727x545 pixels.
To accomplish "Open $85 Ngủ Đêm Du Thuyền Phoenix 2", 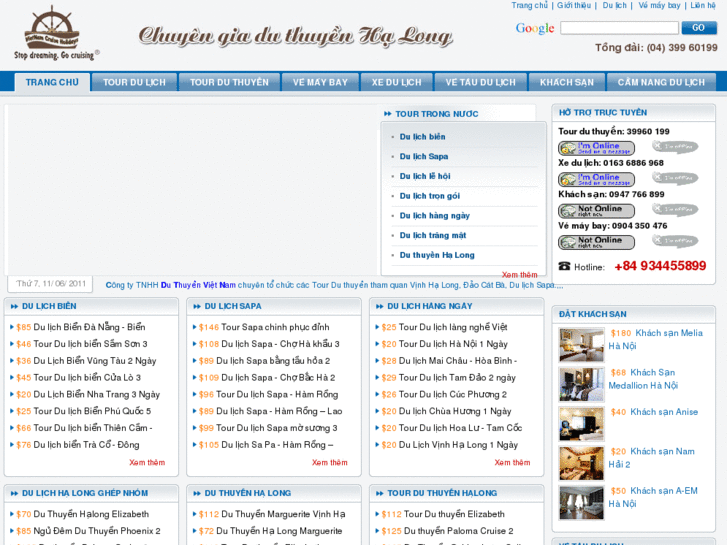I will pos(88,531).
